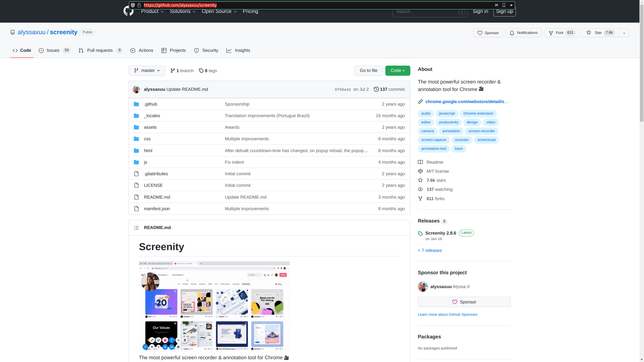
Task: Click the commit author avatar
Action: click(x=136, y=89)
